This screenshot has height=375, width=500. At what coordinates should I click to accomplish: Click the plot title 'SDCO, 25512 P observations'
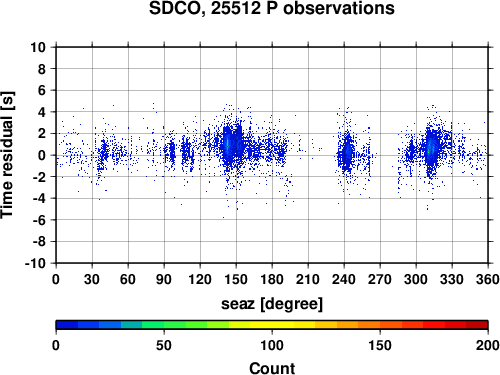tap(272, 8)
